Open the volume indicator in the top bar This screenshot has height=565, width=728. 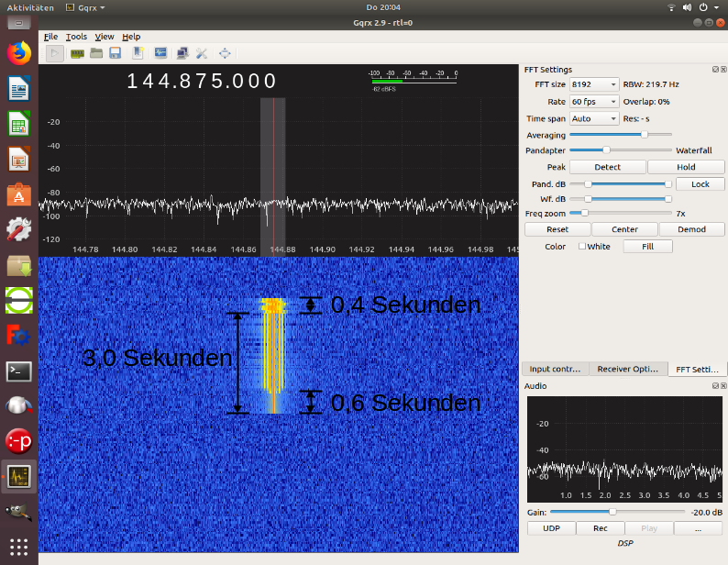coord(687,7)
